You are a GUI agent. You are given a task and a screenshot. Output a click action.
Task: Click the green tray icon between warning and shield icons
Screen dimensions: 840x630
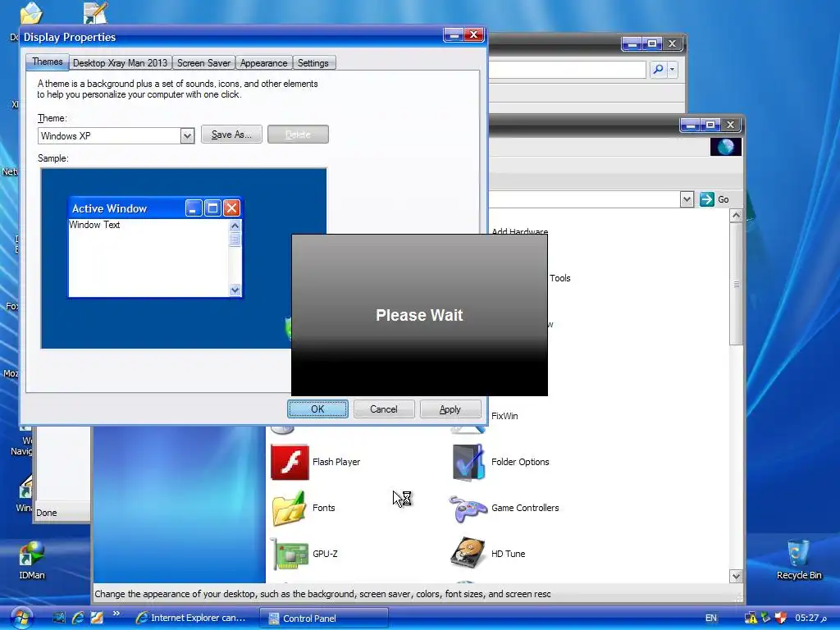click(x=766, y=618)
